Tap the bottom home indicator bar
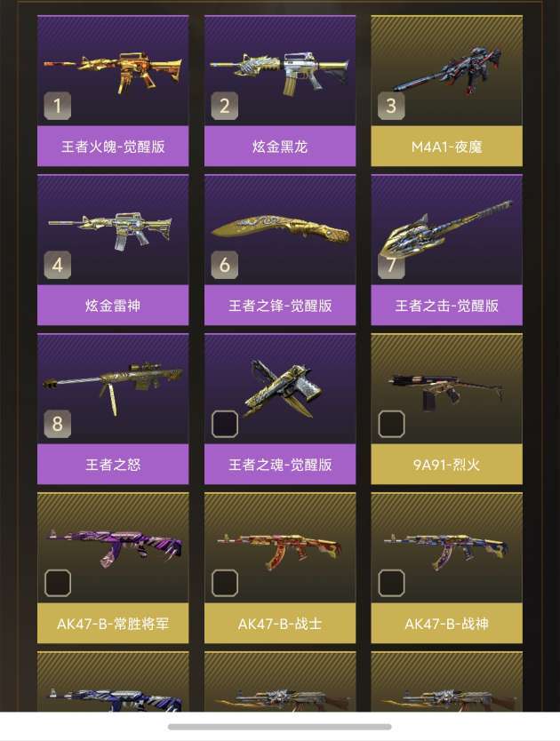The image size is (560, 741). (x=279, y=727)
